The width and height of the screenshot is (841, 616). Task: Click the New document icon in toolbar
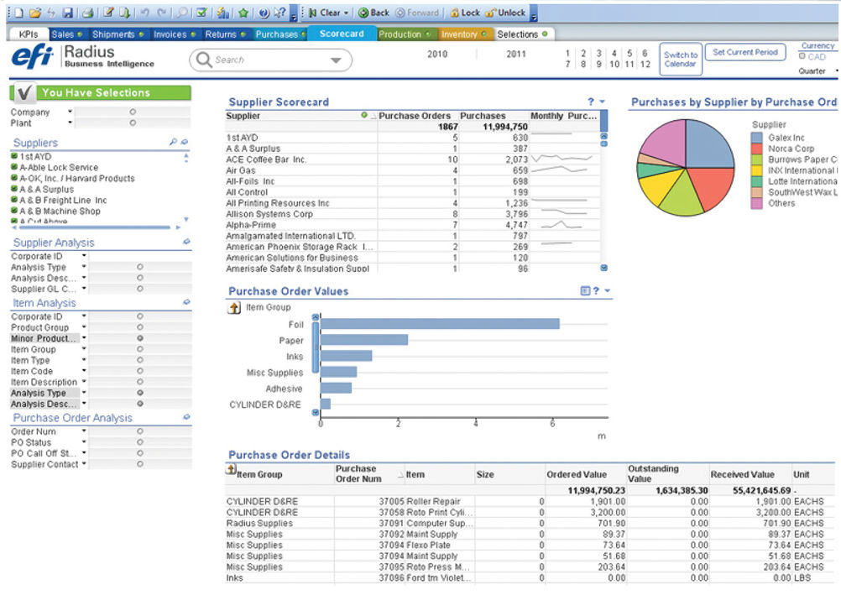18,13
